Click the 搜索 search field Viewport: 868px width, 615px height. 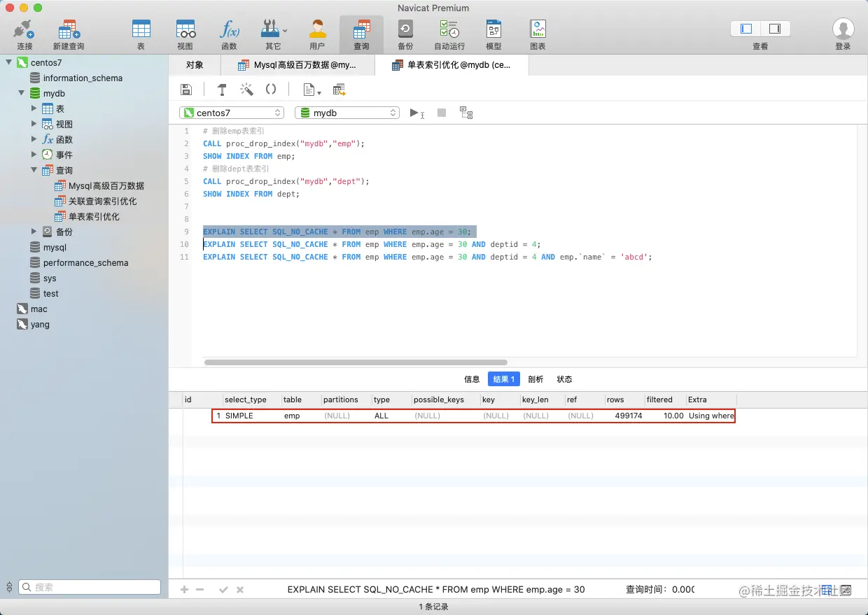(x=90, y=587)
